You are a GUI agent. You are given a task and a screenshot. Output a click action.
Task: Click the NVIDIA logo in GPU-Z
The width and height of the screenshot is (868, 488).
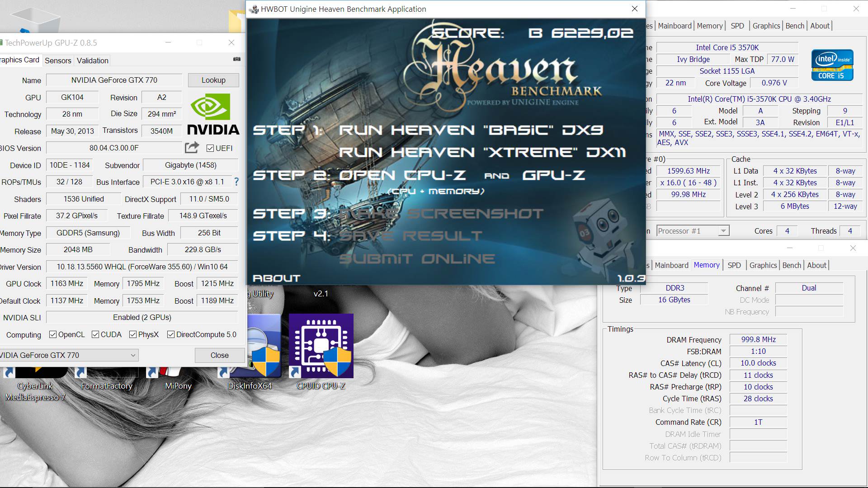coord(213,114)
